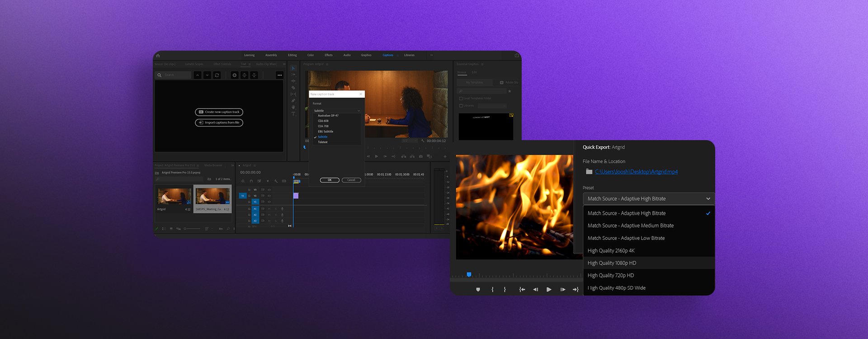Select the Razor tool in the tools panel

[x=293, y=88]
